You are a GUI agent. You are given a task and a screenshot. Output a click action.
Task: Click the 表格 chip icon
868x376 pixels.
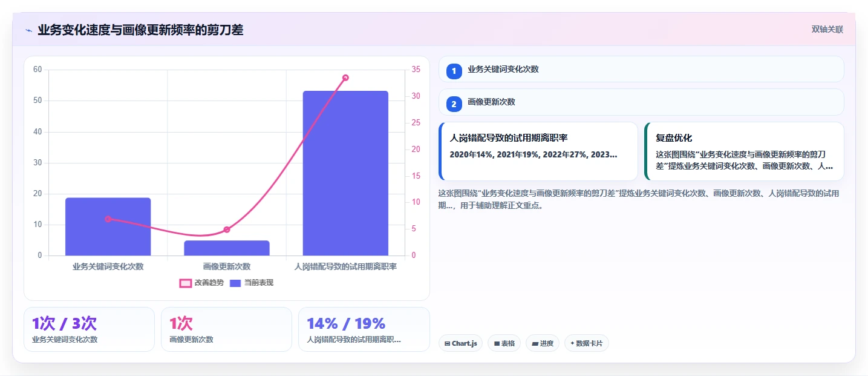pos(497,344)
